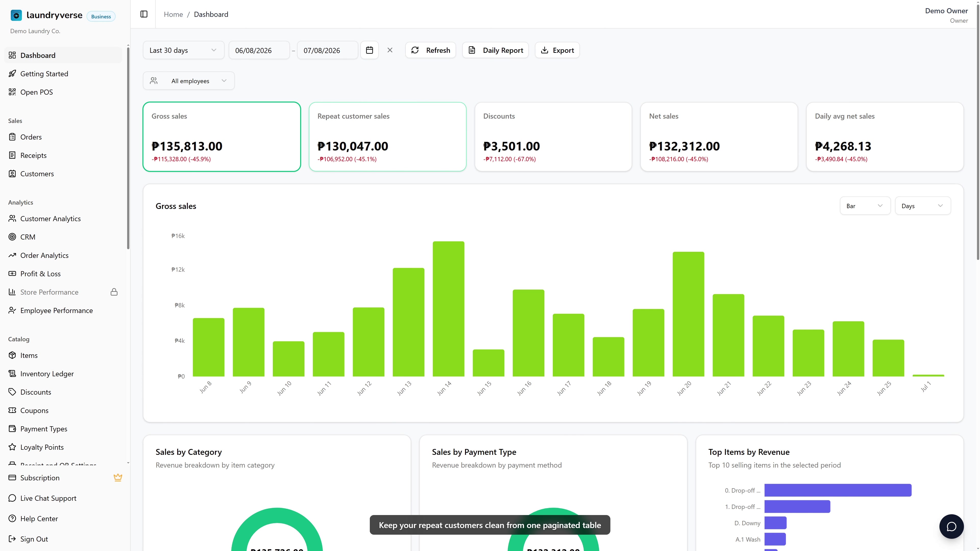Open the Last 30 days dropdown
980x551 pixels.
(183, 50)
